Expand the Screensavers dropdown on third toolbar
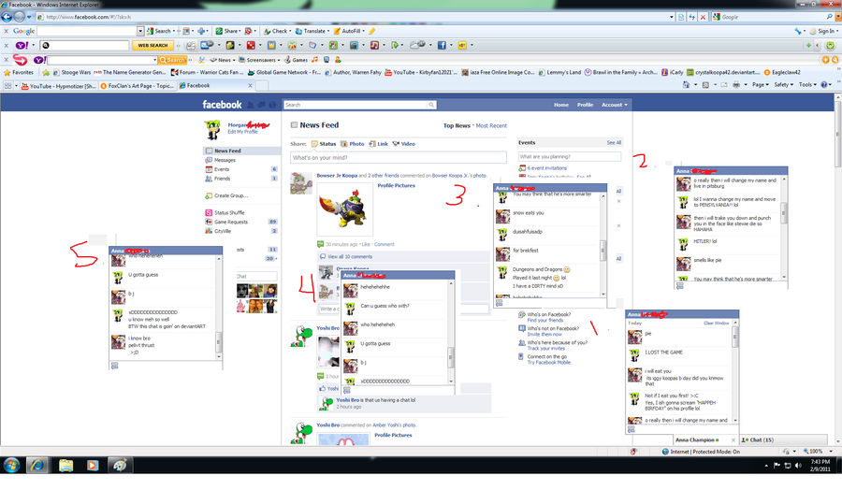842x504 pixels. click(260, 60)
